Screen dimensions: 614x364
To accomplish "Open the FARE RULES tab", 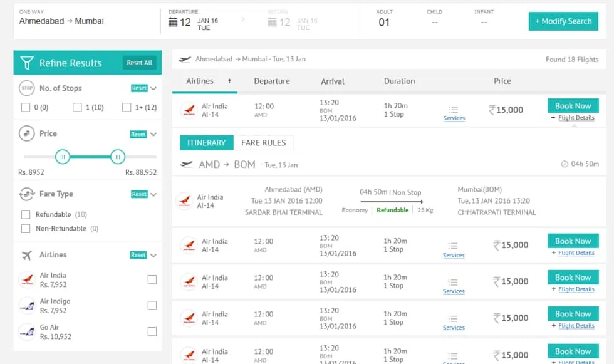I will point(264,143).
